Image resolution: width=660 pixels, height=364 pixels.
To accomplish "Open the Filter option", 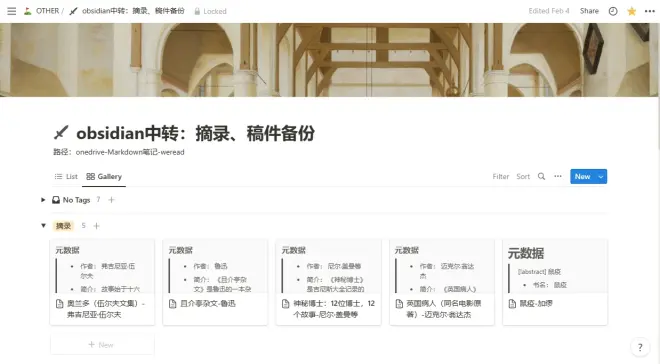I will coord(500,176).
